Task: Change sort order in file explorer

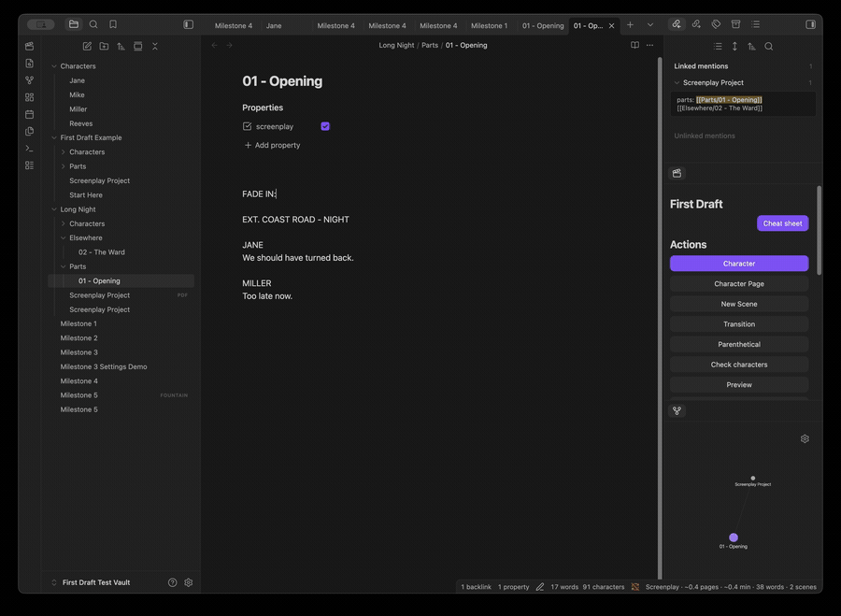Action: pos(121,46)
